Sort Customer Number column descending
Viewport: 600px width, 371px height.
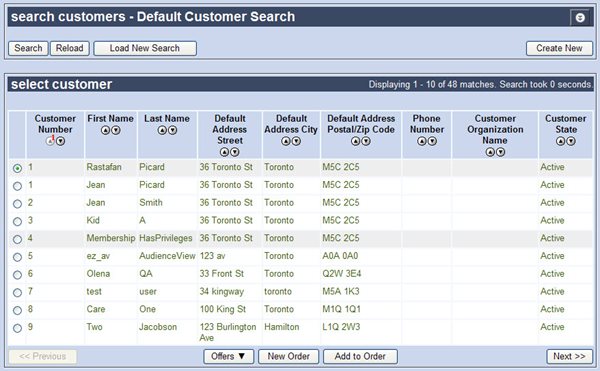pyautogui.click(x=60, y=142)
